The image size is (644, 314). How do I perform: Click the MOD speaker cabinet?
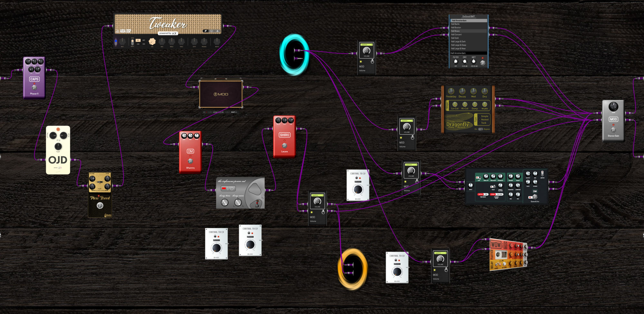point(221,94)
